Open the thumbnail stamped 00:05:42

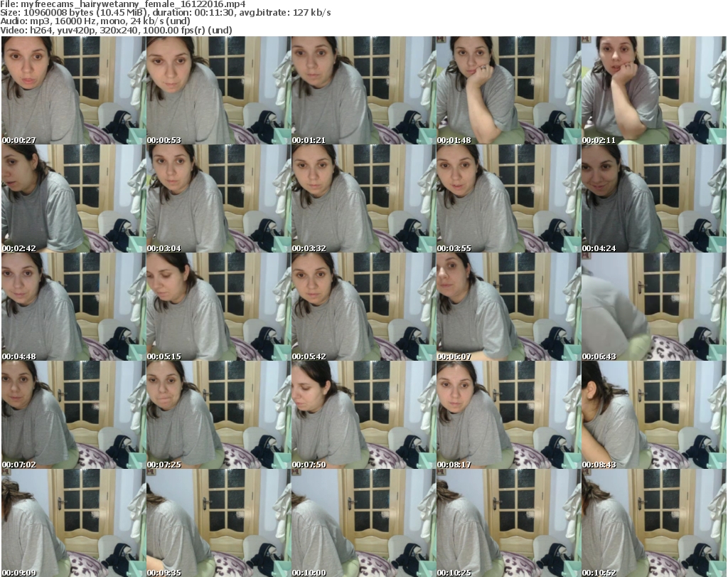pyautogui.click(x=363, y=307)
